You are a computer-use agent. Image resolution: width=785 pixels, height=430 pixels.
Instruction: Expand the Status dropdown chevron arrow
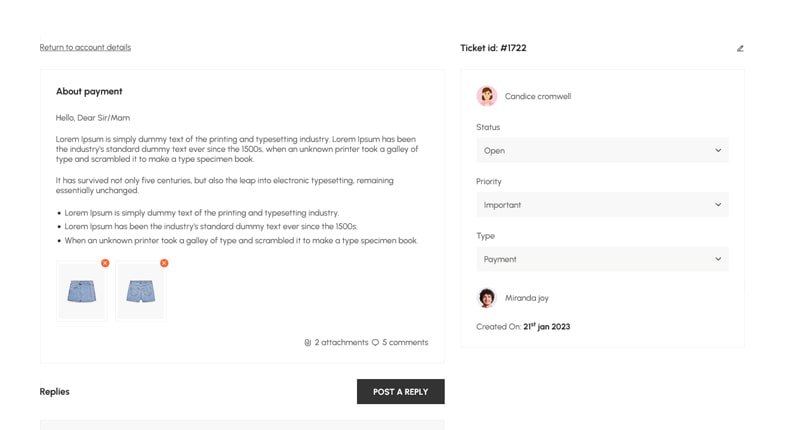(x=718, y=151)
